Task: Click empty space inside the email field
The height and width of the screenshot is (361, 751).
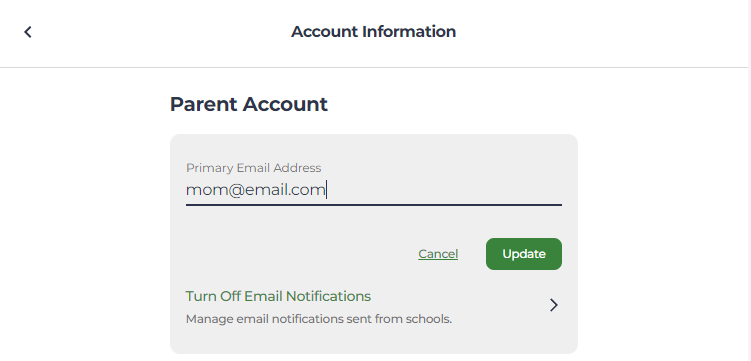Action: pos(444,191)
